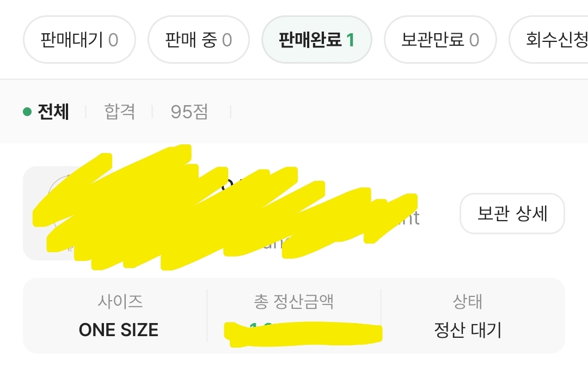The width and height of the screenshot is (588, 377).
Task: Switch to the 판매 중 tab
Action: tap(198, 40)
